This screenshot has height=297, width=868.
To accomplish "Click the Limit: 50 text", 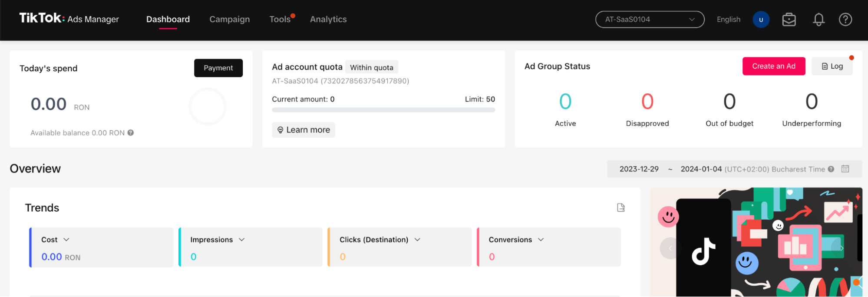I will tap(480, 99).
